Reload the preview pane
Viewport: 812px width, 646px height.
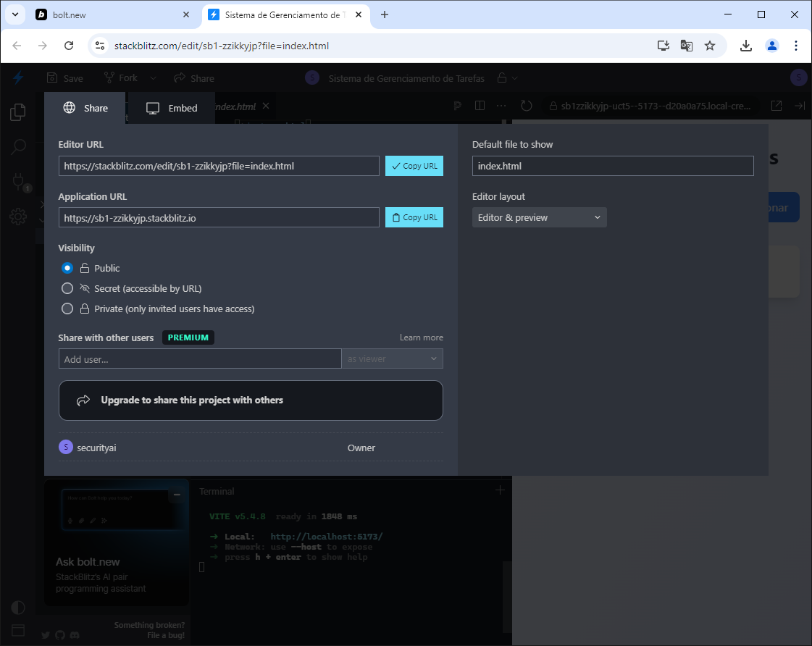coord(526,106)
